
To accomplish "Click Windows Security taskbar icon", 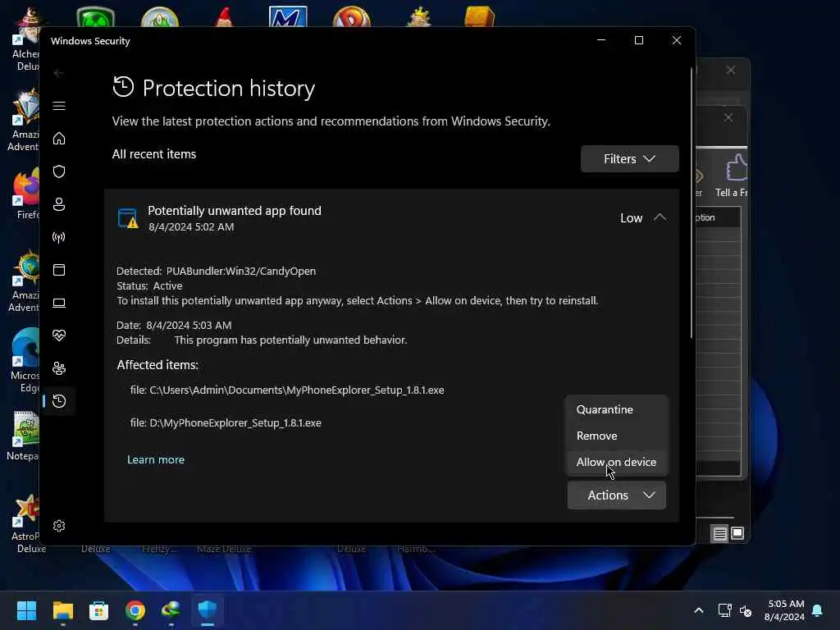I will point(208,610).
